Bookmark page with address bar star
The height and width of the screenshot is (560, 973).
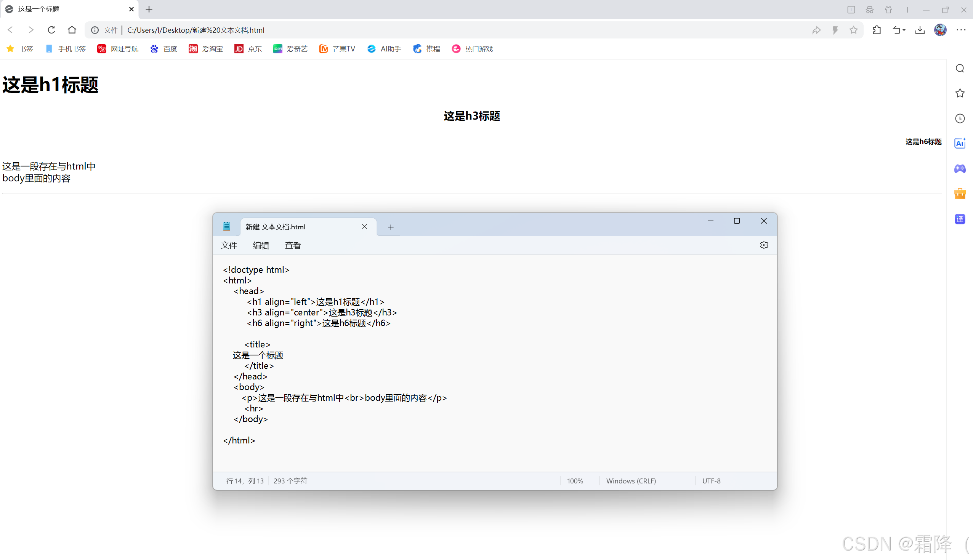(853, 30)
